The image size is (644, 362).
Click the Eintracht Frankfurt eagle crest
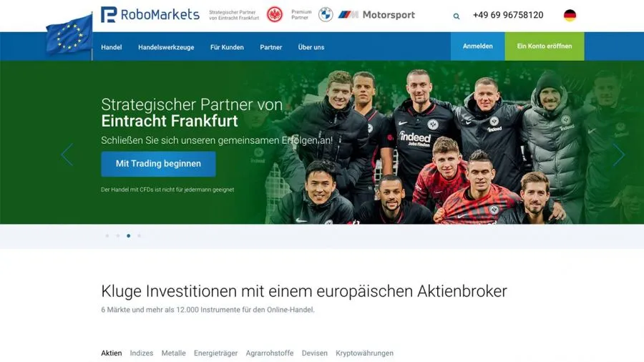coord(274,15)
